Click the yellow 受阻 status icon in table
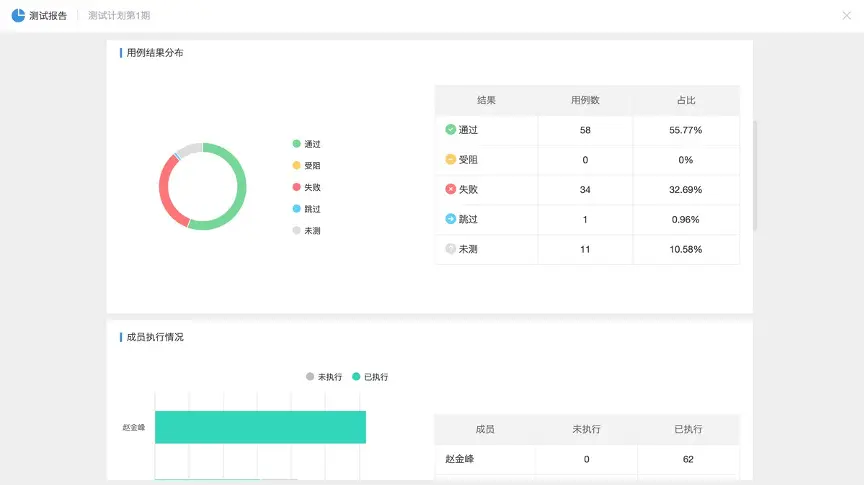This screenshot has height=485, width=864. click(450, 159)
